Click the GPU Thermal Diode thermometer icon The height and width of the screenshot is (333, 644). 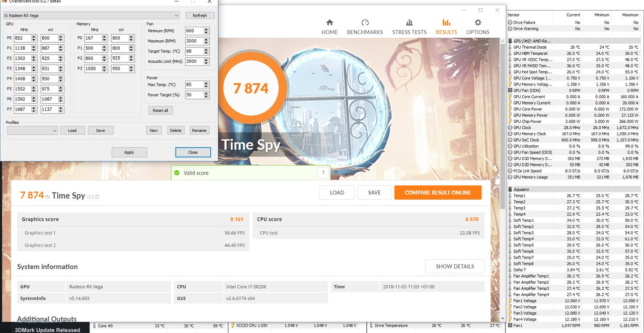coord(510,47)
